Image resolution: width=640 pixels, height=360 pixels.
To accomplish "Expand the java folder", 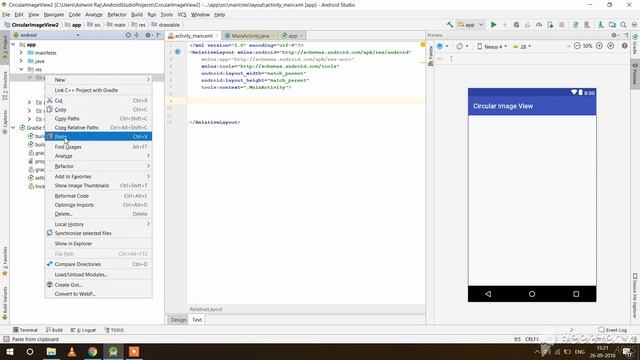I will 21,61.
